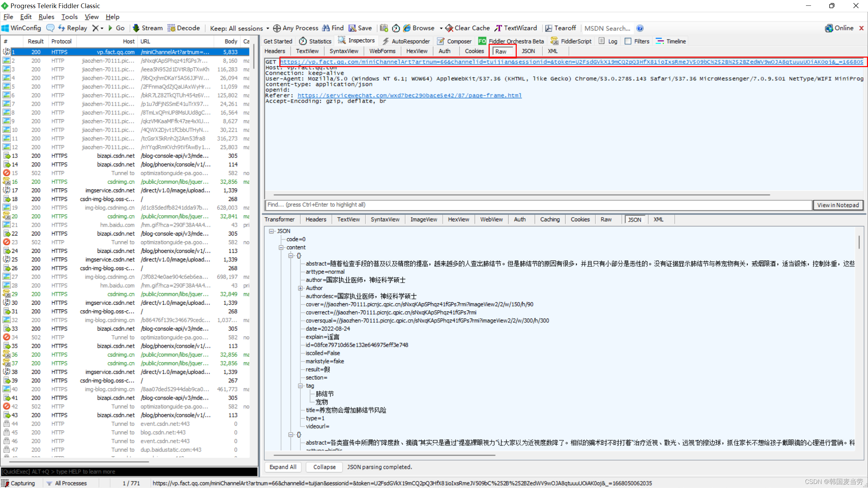Toggle Stream mode in toolbar
868x488 pixels.
click(x=147, y=28)
